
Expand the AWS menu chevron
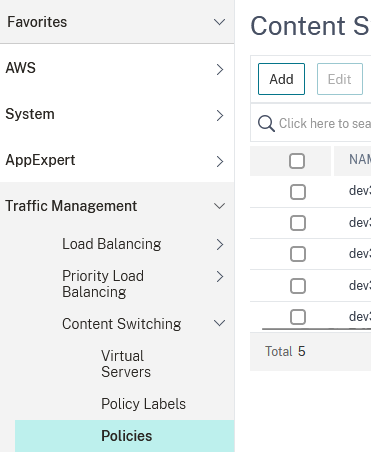point(220,69)
